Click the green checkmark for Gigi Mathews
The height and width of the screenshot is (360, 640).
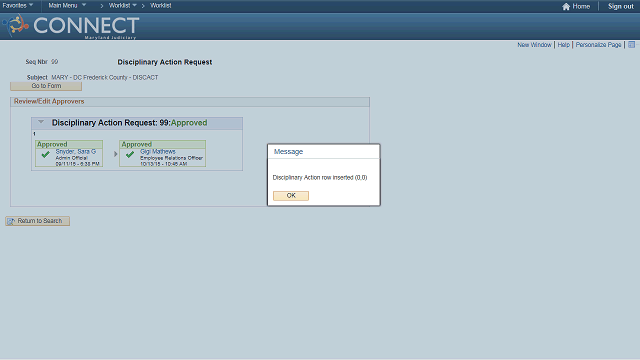130,155
